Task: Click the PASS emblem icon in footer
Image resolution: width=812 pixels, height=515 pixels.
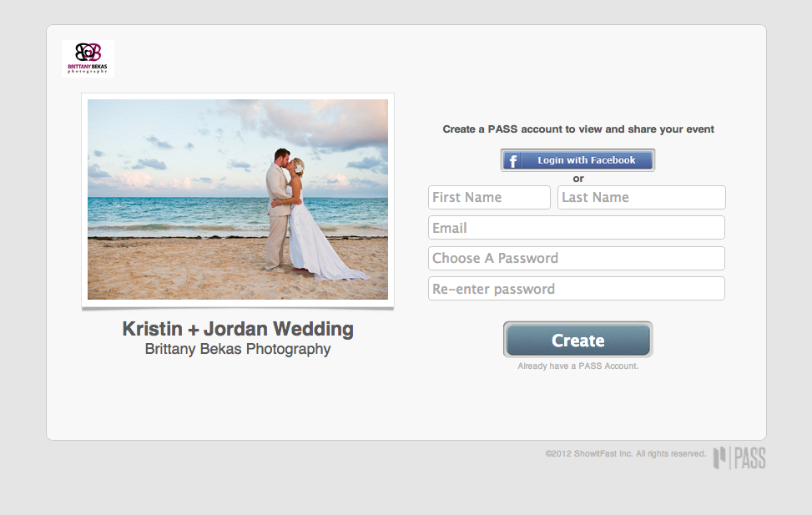Action: tap(719, 457)
